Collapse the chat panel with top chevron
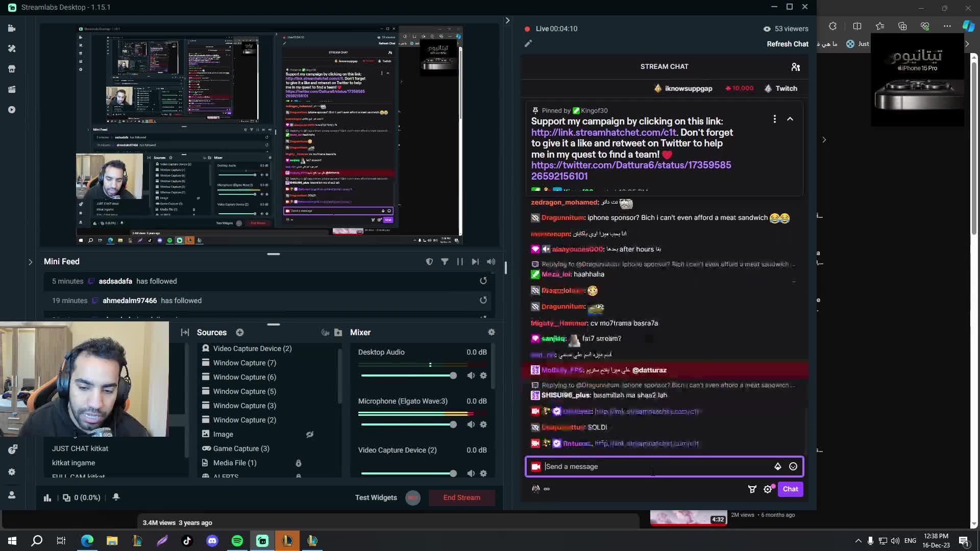 pyautogui.click(x=507, y=20)
